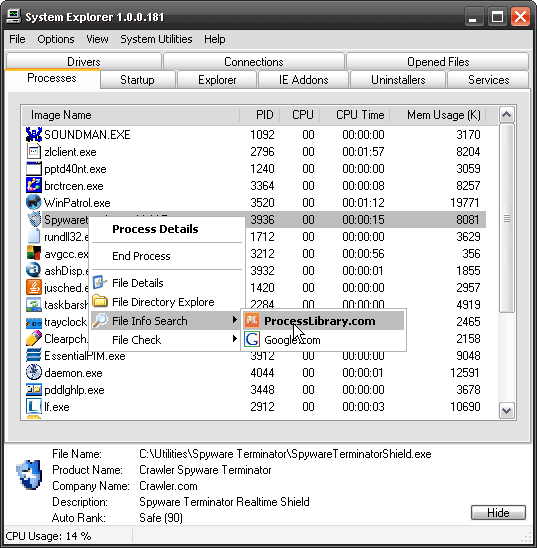Image resolution: width=537 pixels, height=548 pixels.
Task: Click the System Explorer title bar icon
Action: click(14, 16)
